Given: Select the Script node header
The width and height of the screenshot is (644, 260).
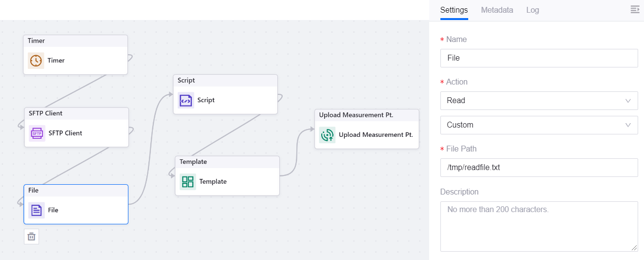Looking at the screenshot, I should tap(225, 81).
